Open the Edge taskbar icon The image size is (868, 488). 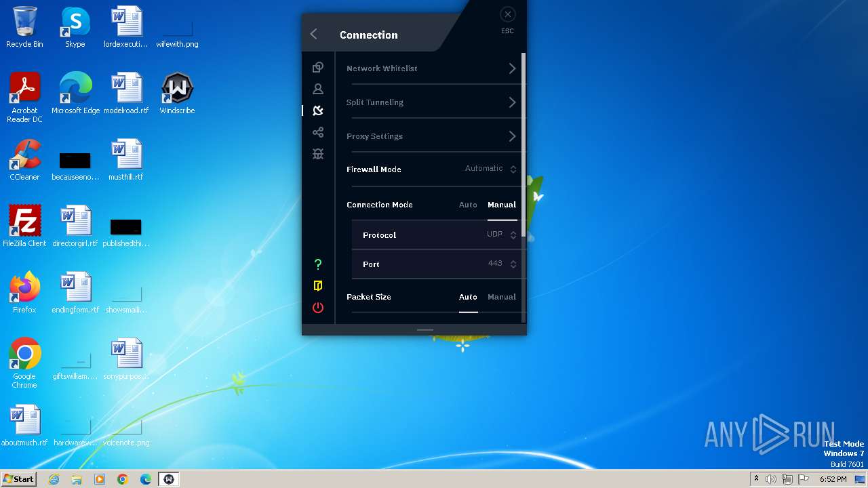tap(146, 479)
